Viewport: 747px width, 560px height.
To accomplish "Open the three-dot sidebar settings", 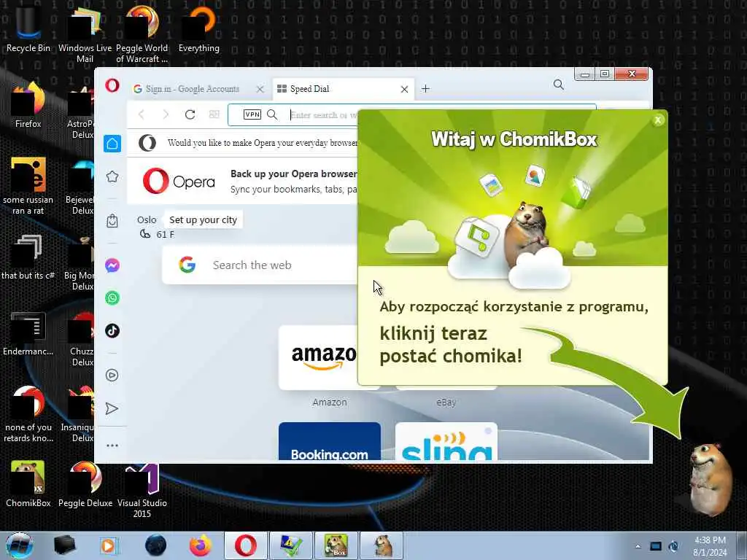I will (112, 446).
